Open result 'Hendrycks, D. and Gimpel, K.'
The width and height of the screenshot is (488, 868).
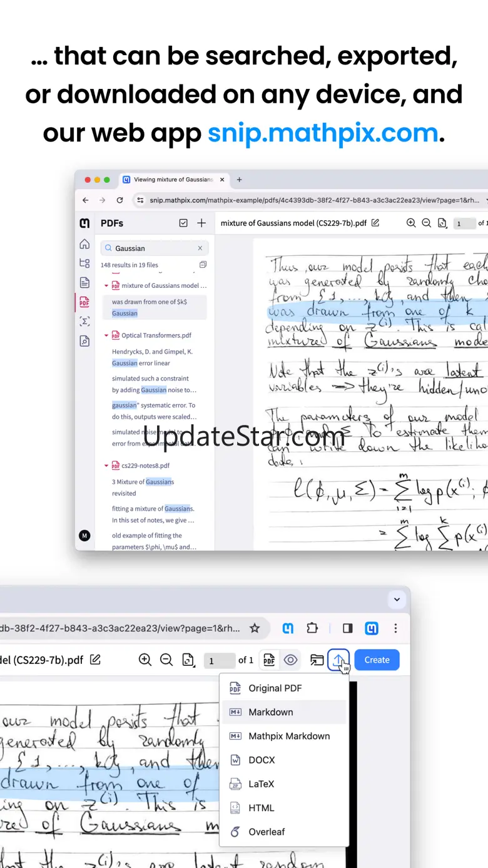[x=152, y=352]
